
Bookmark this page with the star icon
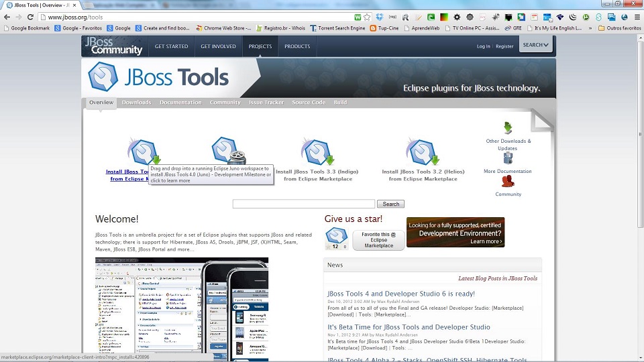[367, 17]
